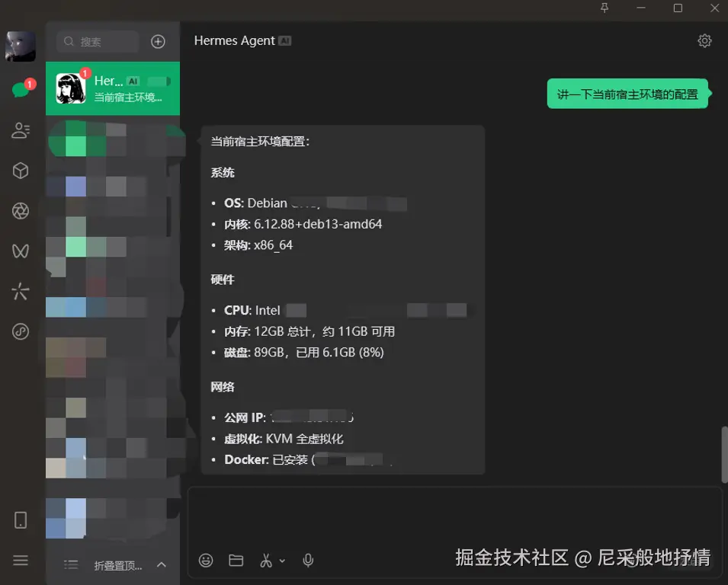The height and width of the screenshot is (585, 728).
Task: Click the 硬件 section heading
Action: (223, 280)
